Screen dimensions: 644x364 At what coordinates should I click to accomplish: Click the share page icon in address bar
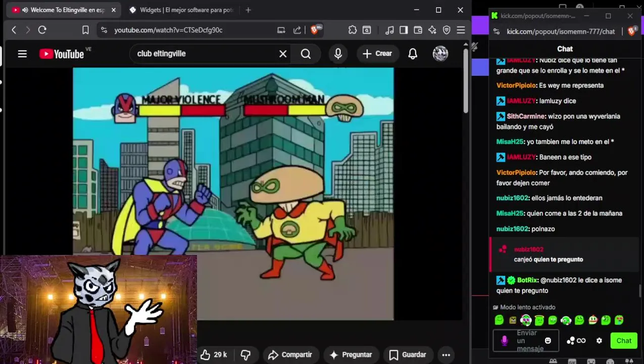tap(297, 30)
